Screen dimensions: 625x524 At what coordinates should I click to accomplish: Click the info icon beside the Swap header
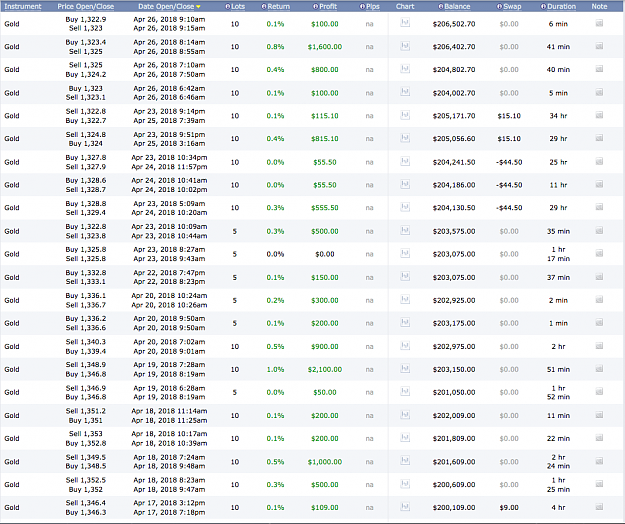tap(499, 6)
